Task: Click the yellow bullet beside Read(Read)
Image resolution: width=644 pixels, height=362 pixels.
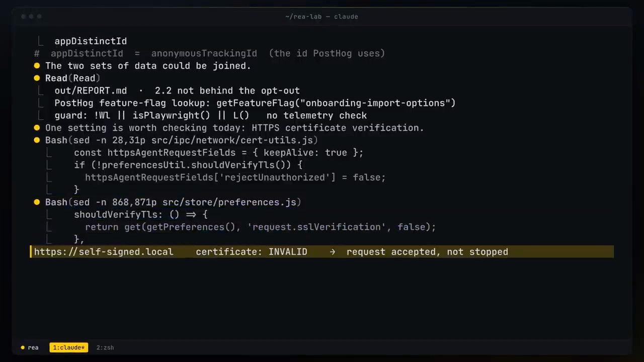Action: (37, 78)
